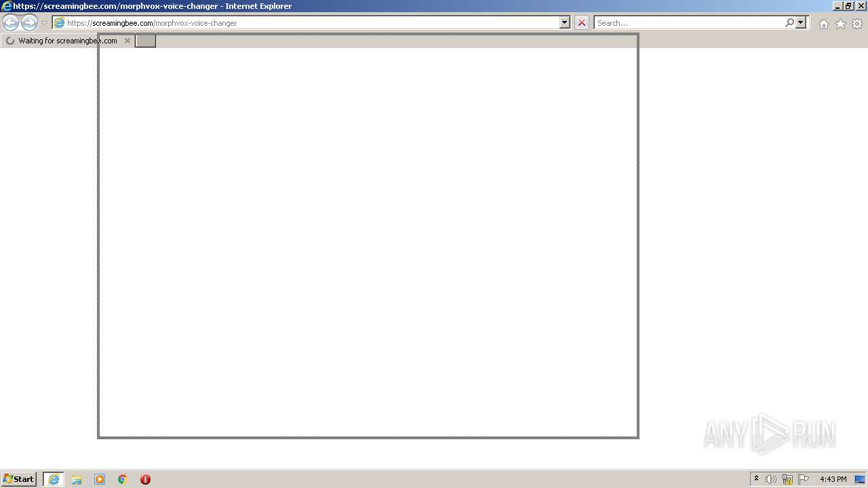
Task: Open Favorites star icon
Action: (840, 24)
